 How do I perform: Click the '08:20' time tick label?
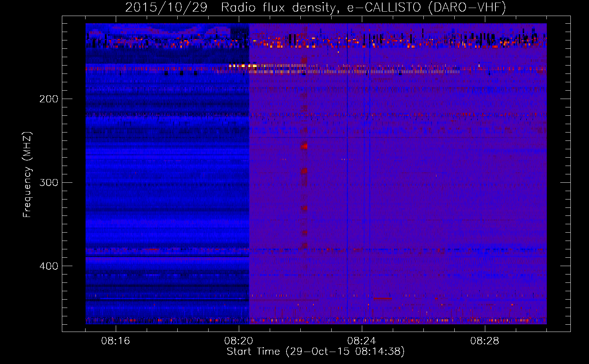[x=239, y=341]
